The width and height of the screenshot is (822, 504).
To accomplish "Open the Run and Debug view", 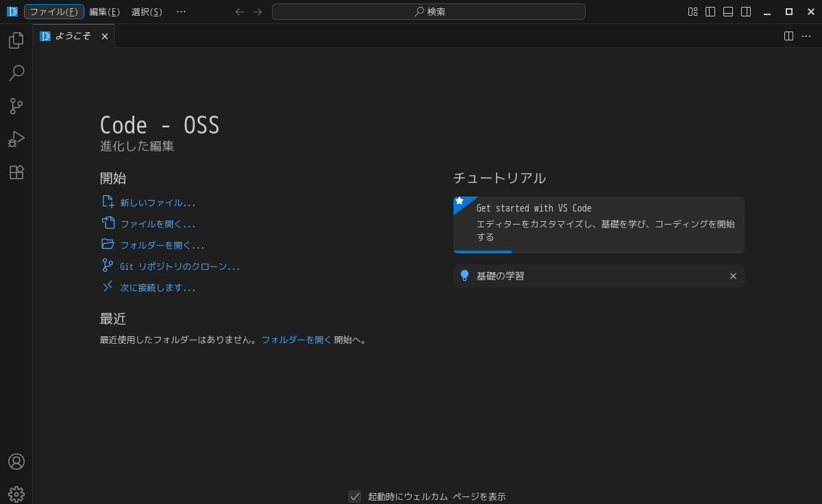I will (x=16, y=139).
